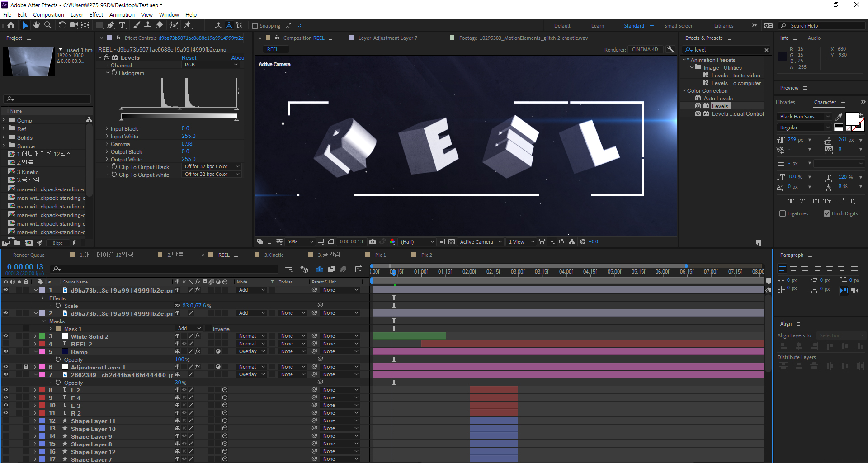
Task: Click Reset for Levels effect
Action: (189, 58)
